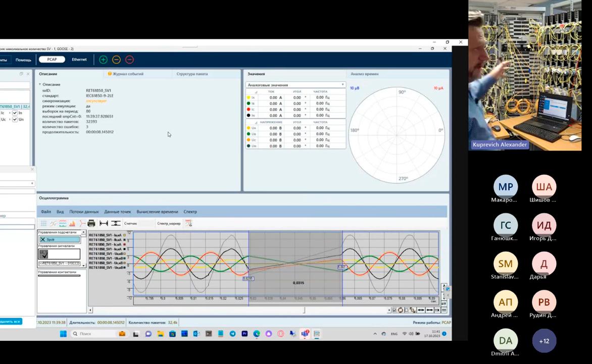Uncheck the Un channel checkbox

pyautogui.click(x=15, y=119)
